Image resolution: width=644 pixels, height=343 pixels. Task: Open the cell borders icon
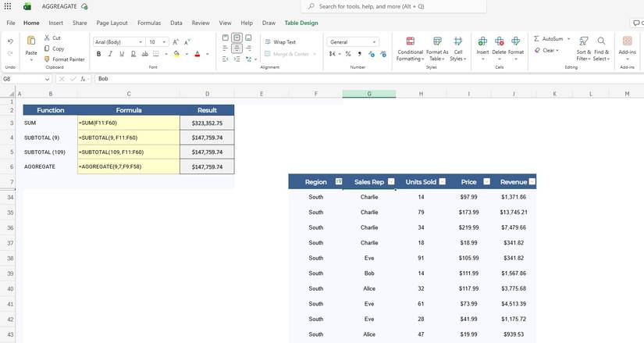coord(156,54)
